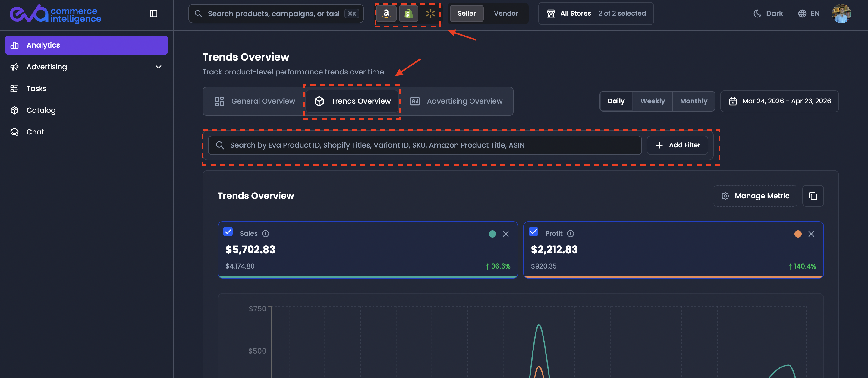
Task: Click the Advertising megaphone icon
Action: [x=14, y=67]
